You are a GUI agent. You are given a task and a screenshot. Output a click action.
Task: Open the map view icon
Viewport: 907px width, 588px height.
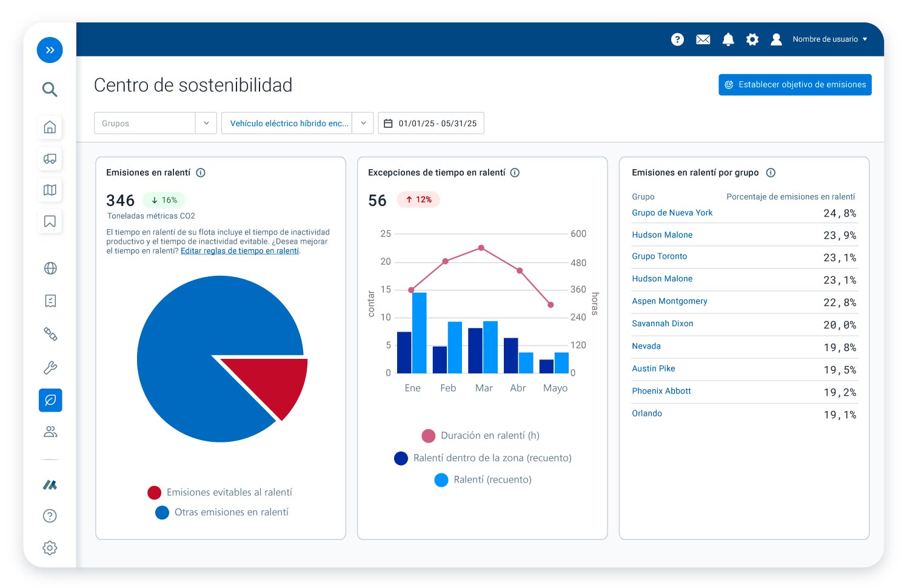coord(50,190)
